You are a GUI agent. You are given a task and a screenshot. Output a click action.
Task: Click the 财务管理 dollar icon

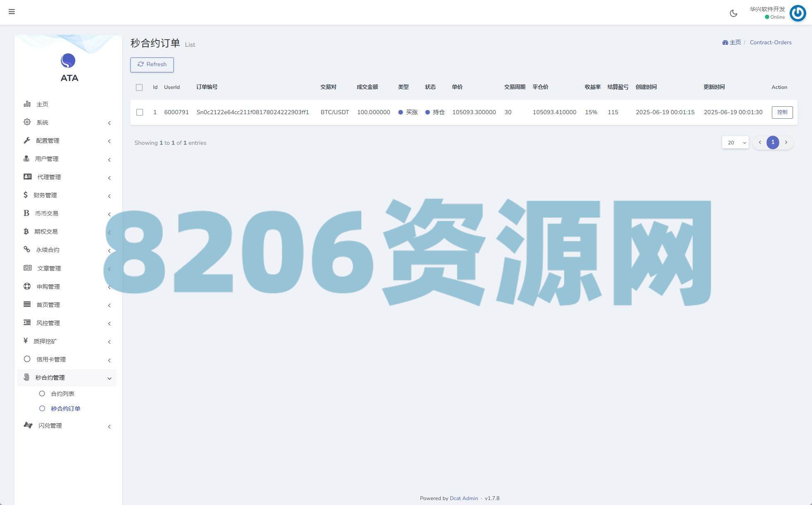tap(26, 195)
